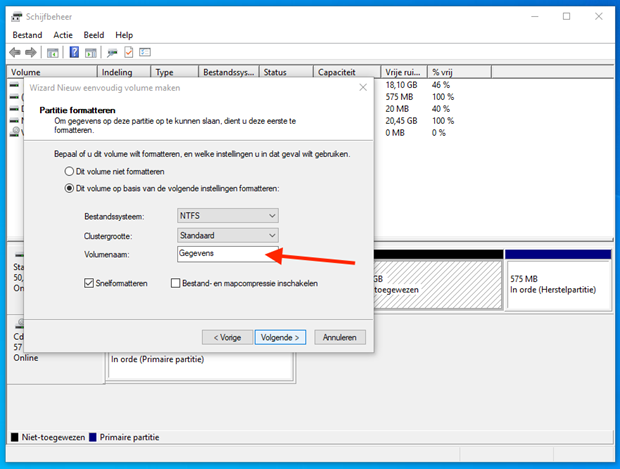Click the blue Primaire partitie legend swatch

(x=93, y=437)
